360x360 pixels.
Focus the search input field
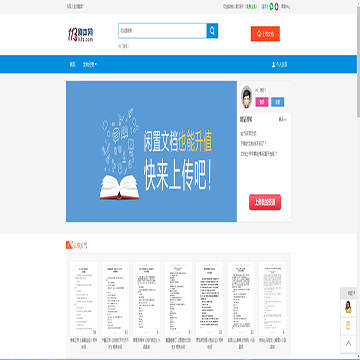[162, 31]
